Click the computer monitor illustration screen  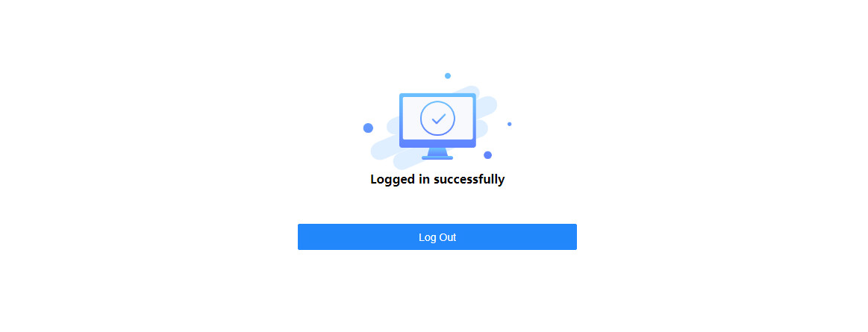tap(437, 120)
